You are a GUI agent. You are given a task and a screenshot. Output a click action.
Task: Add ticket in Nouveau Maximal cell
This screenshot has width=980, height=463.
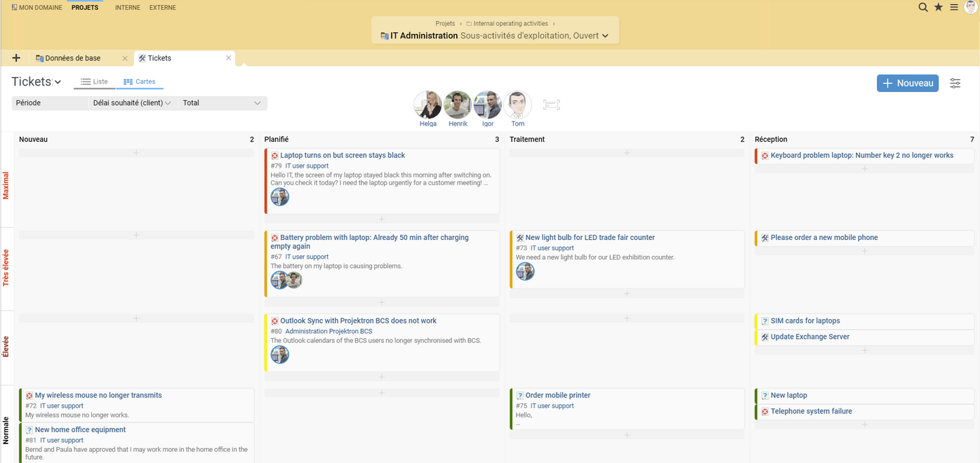pos(137,153)
